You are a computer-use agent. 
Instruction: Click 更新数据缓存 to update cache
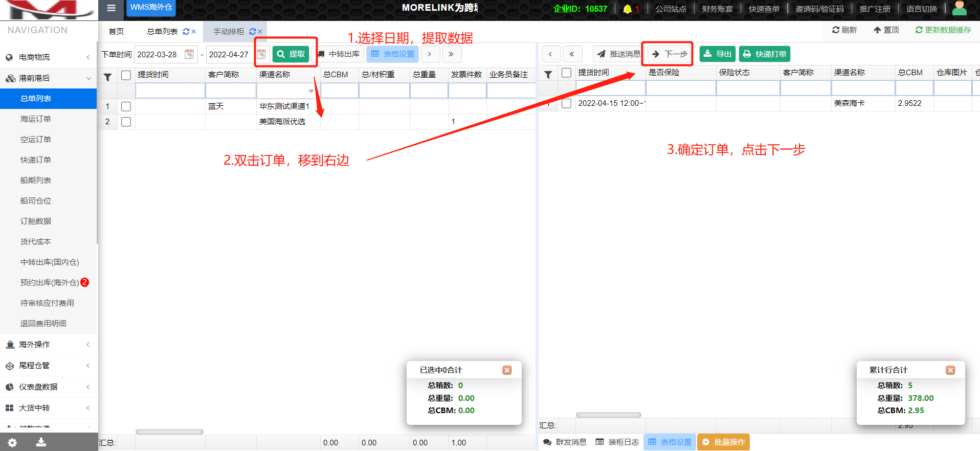[x=943, y=30]
